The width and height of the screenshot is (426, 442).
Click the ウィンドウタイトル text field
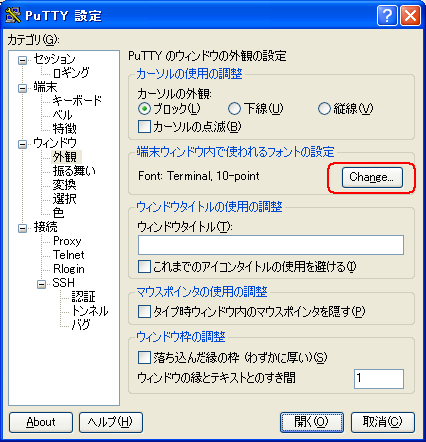pyautogui.click(x=271, y=245)
